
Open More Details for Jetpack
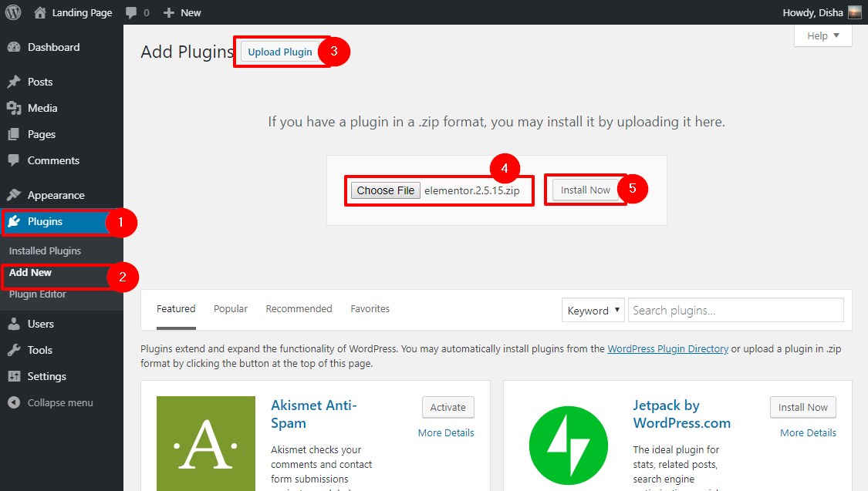coord(809,433)
